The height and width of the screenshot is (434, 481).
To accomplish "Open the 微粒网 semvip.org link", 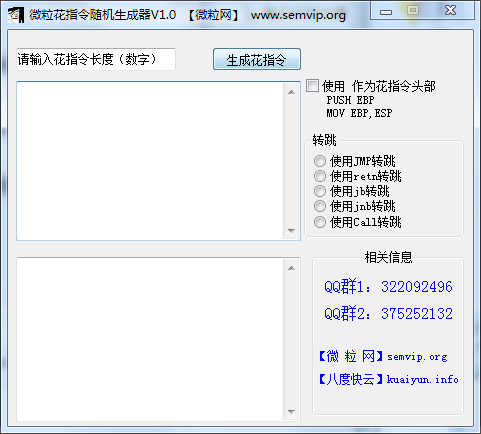I will [383, 357].
